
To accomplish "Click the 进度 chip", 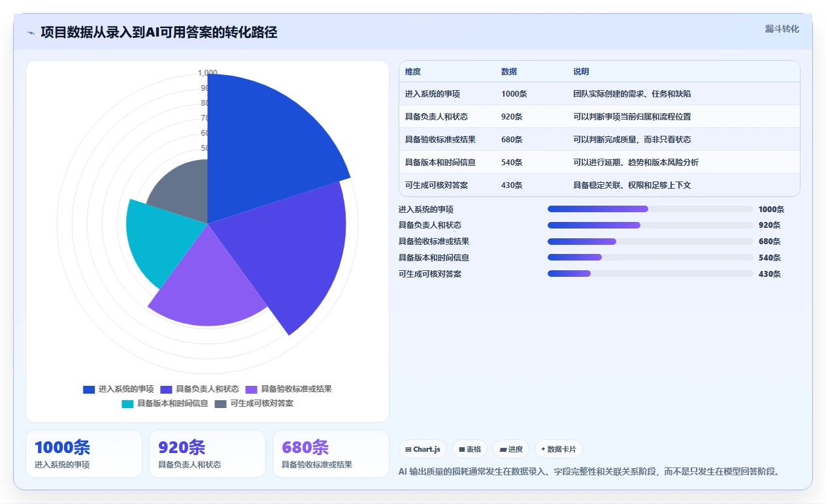I will pyautogui.click(x=511, y=449).
